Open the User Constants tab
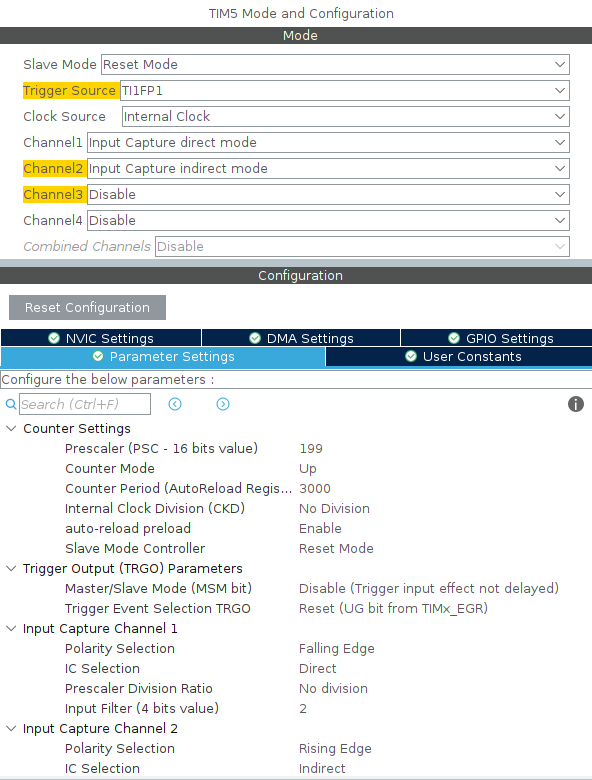The width and height of the screenshot is (592, 780). (x=459, y=357)
